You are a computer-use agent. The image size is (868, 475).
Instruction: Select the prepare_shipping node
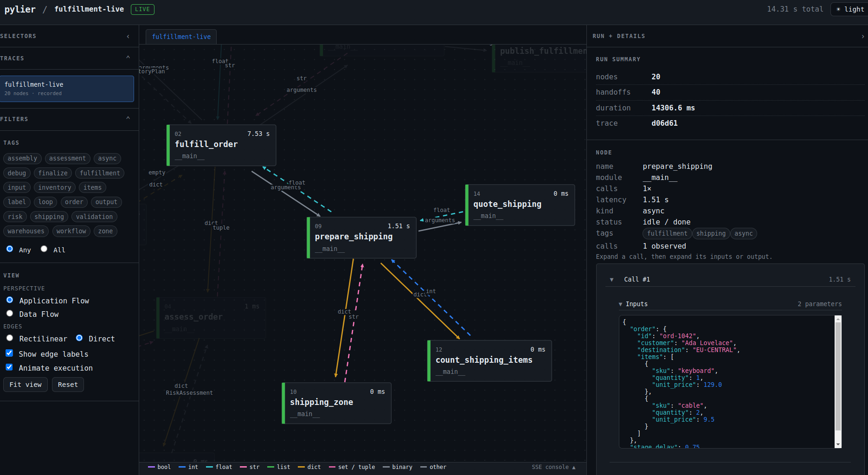pyautogui.click(x=361, y=237)
